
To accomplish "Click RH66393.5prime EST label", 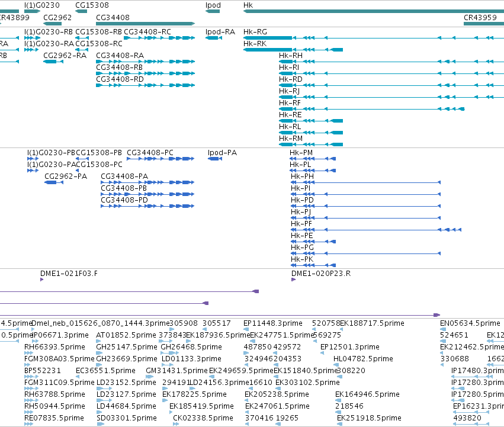I will point(54,347).
